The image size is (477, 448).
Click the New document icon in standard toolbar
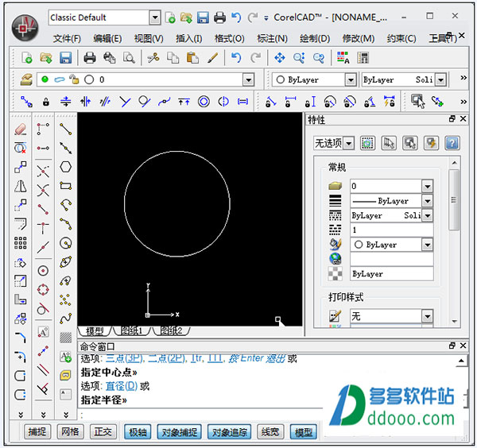[x=26, y=58]
